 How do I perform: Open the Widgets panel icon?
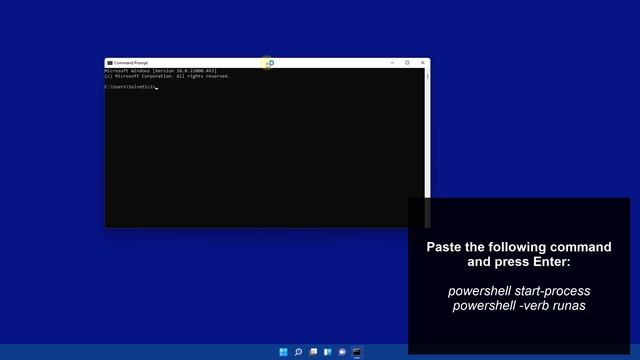pyautogui.click(x=328, y=352)
